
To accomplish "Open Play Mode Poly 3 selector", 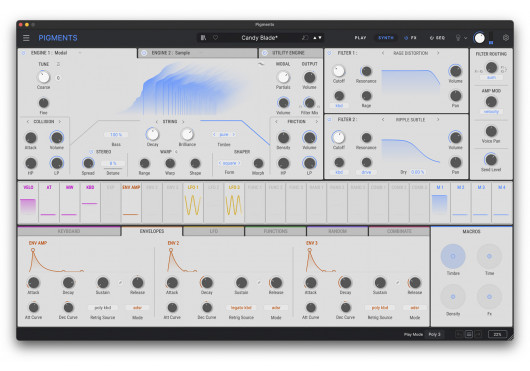I will [435, 334].
